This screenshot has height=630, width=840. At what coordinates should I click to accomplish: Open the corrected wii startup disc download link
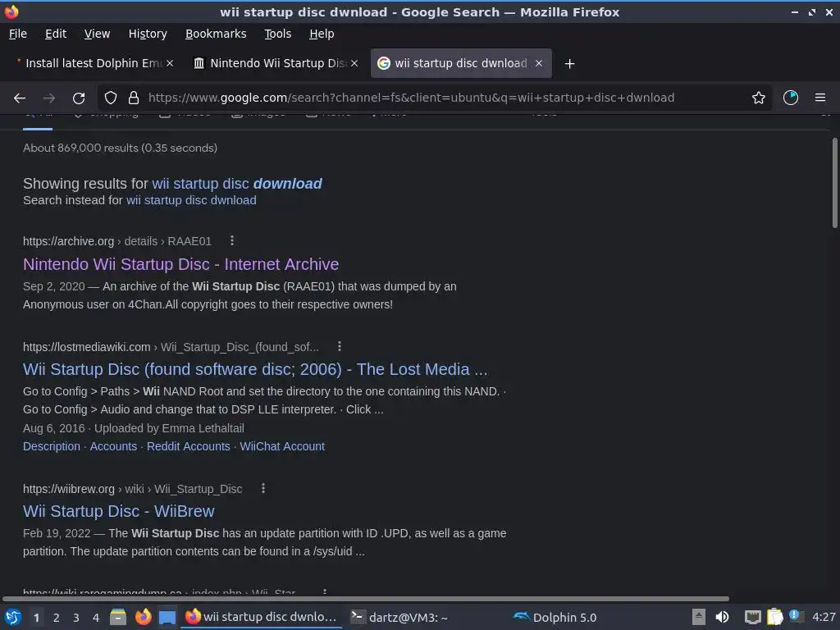237,184
